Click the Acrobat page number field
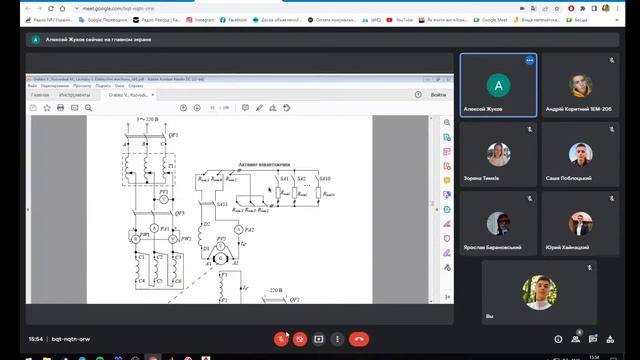This screenshot has width=640, height=360. pyautogui.click(x=212, y=108)
